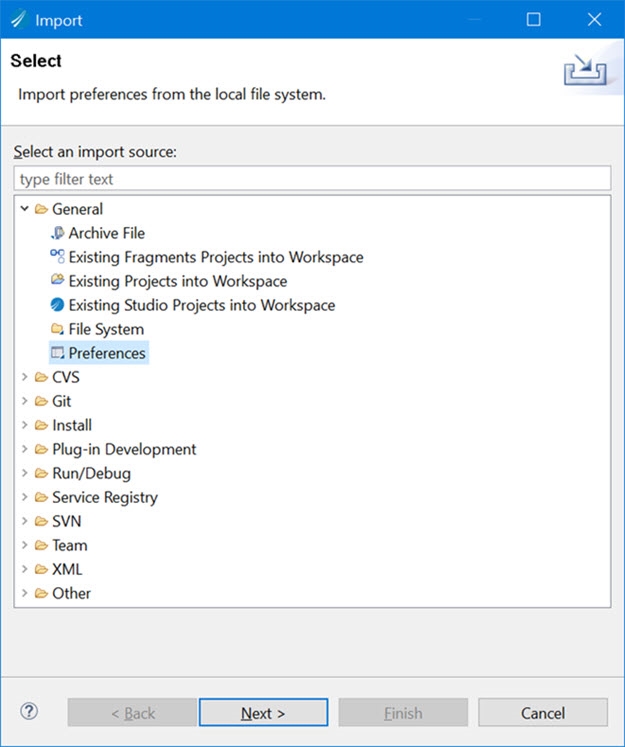
Task: Open help via question mark icon
Action: [29, 712]
